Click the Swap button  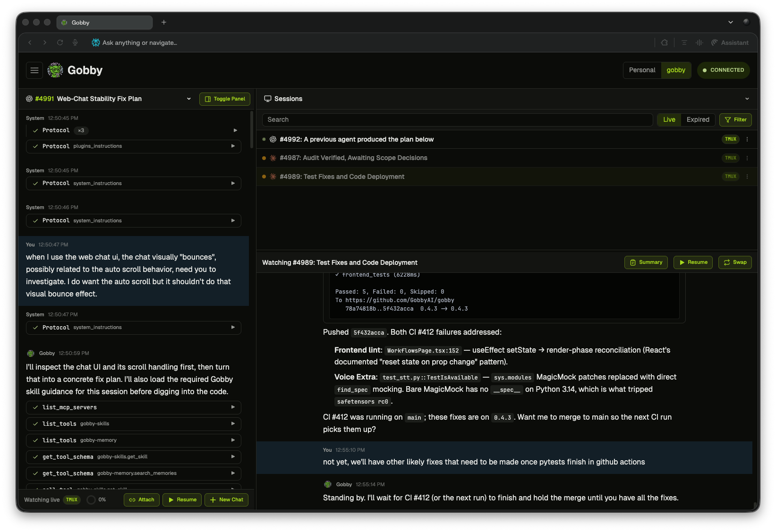pos(735,262)
